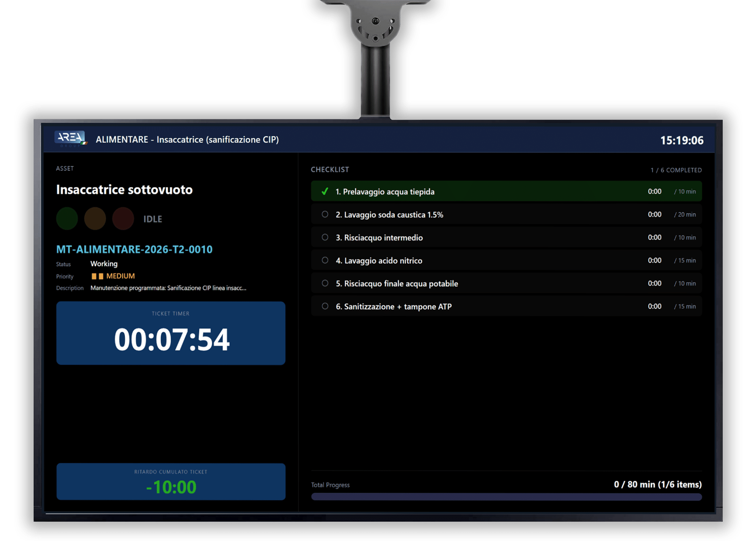Image resolution: width=756 pixels, height=551 pixels.
Task: Click the AREA group logo
Action: (x=71, y=139)
